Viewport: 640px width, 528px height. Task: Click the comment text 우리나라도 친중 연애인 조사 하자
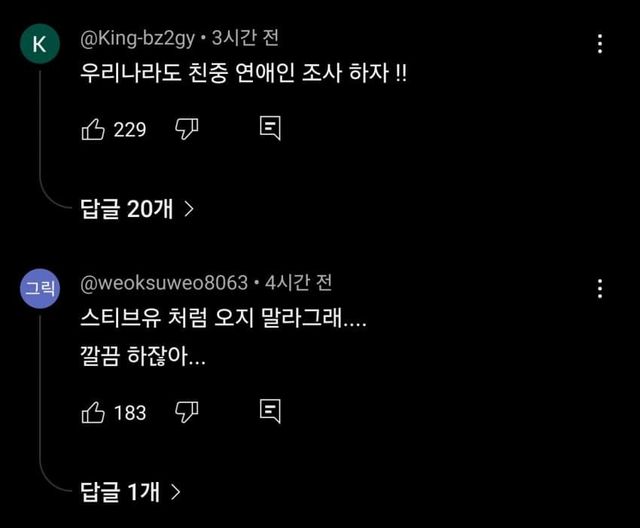click(244, 75)
